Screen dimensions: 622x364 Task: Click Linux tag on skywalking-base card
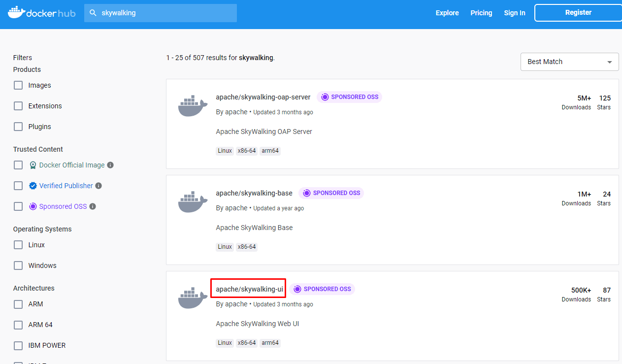pos(225,247)
